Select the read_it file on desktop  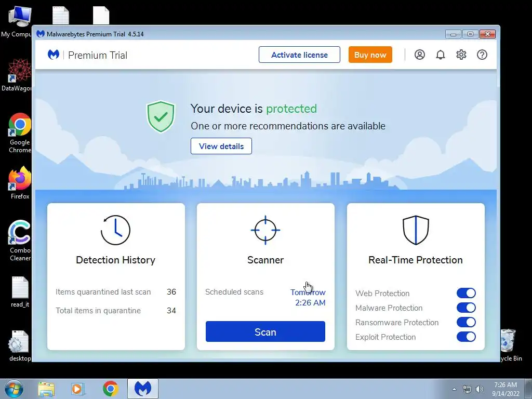[x=20, y=292]
